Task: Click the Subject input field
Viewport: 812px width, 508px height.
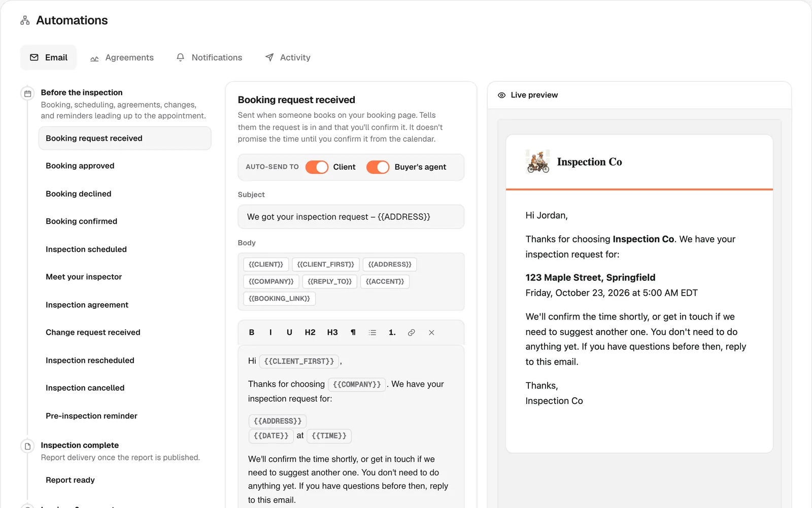Action: tap(351, 217)
